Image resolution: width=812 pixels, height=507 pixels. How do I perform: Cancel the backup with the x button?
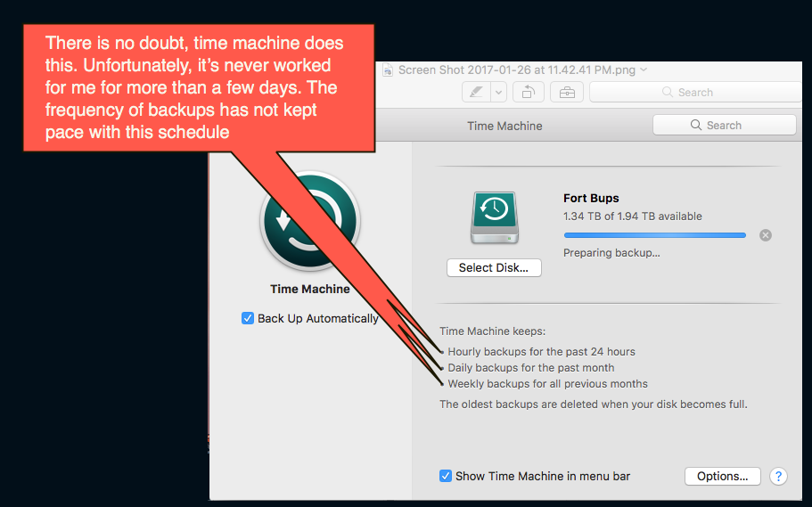(x=766, y=235)
